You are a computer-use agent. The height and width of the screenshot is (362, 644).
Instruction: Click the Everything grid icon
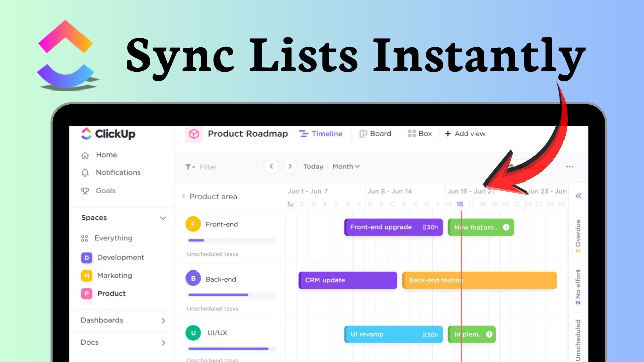point(85,239)
